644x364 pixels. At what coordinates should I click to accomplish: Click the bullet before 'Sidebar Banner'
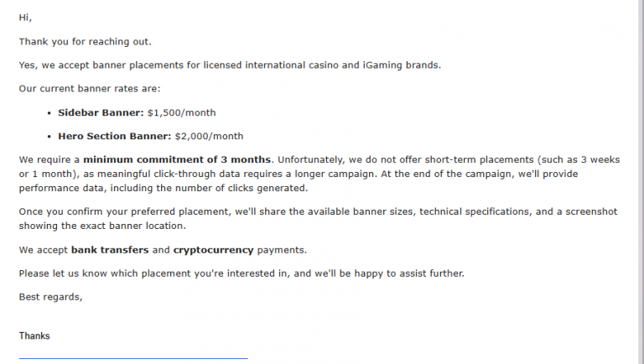pos(49,113)
